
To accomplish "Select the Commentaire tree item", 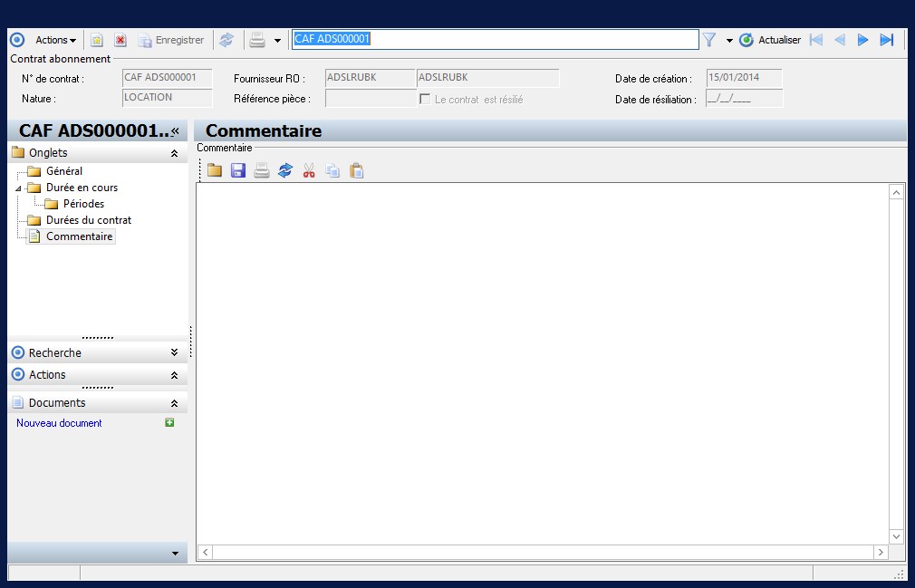I will 80,236.
